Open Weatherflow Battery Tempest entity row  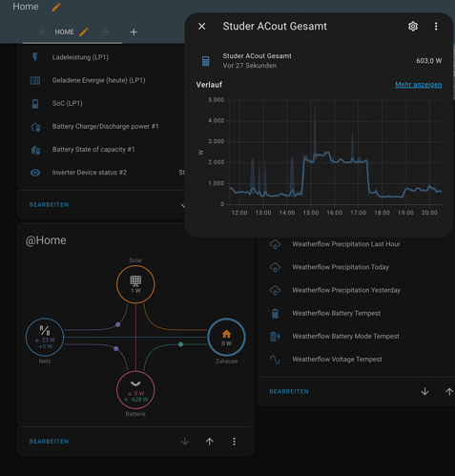(x=356, y=313)
